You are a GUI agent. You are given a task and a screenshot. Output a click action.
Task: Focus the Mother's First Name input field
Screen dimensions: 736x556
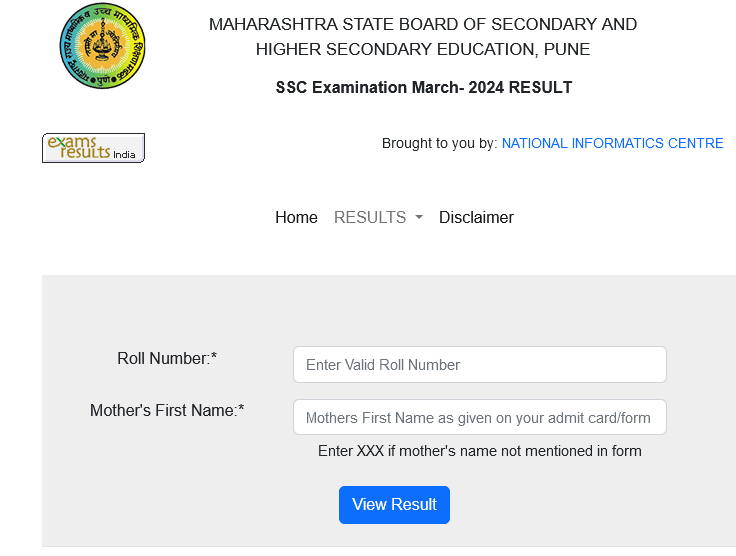pyautogui.click(x=479, y=417)
